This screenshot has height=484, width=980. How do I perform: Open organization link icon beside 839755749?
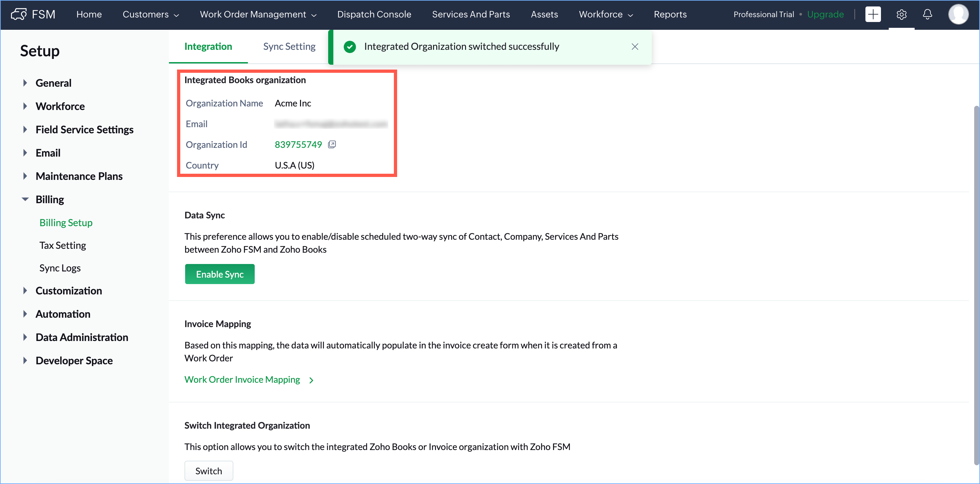[332, 145]
